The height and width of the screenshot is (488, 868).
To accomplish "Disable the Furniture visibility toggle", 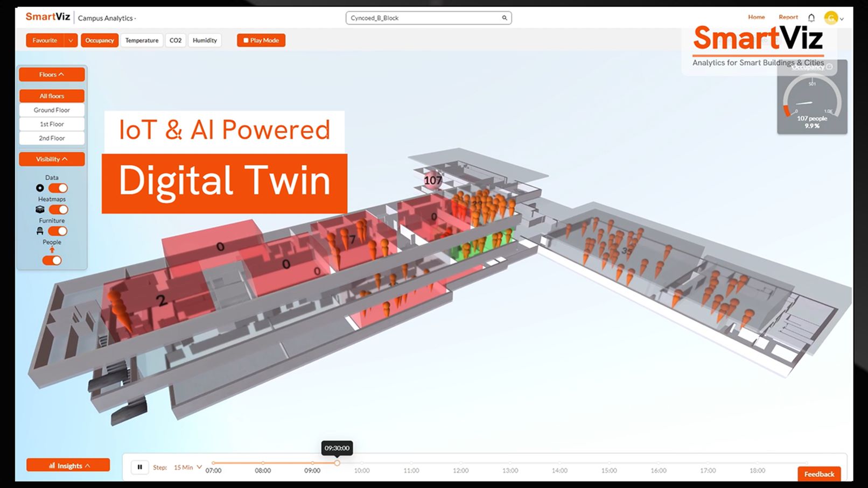I will click(58, 231).
